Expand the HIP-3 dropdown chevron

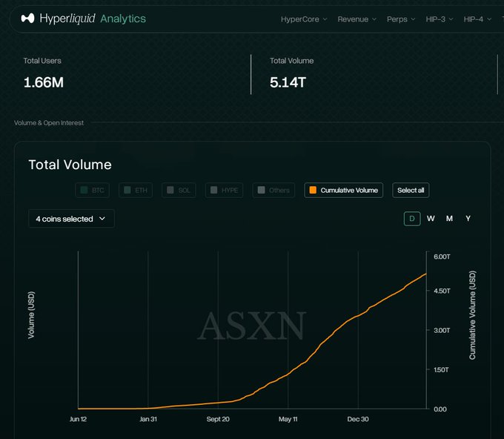(x=451, y=19)
